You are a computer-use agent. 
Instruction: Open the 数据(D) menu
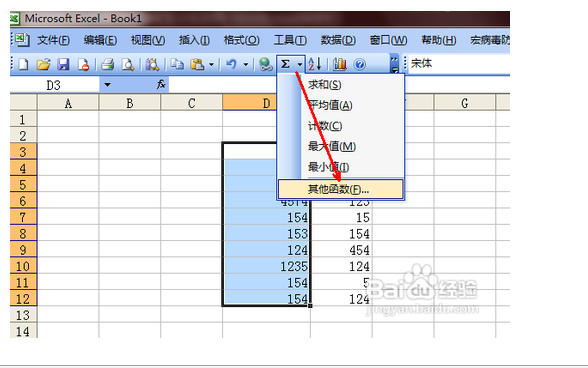tap(338, 40)
